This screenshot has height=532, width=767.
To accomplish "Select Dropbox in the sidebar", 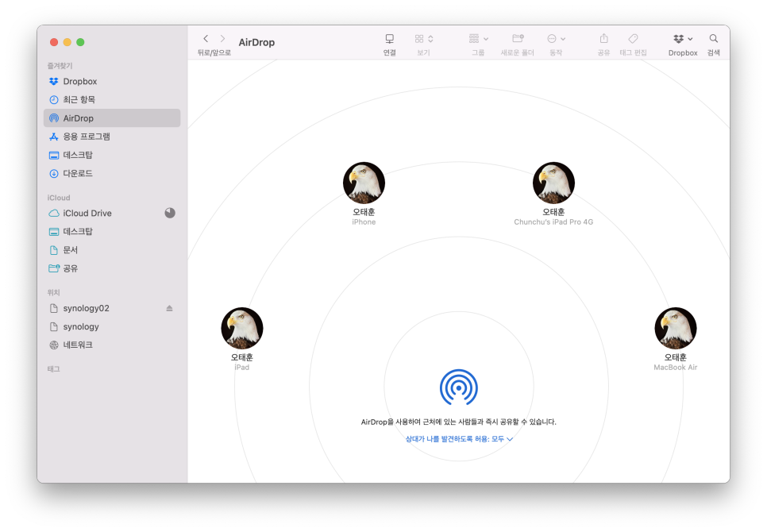I will [x=112, y=81].
